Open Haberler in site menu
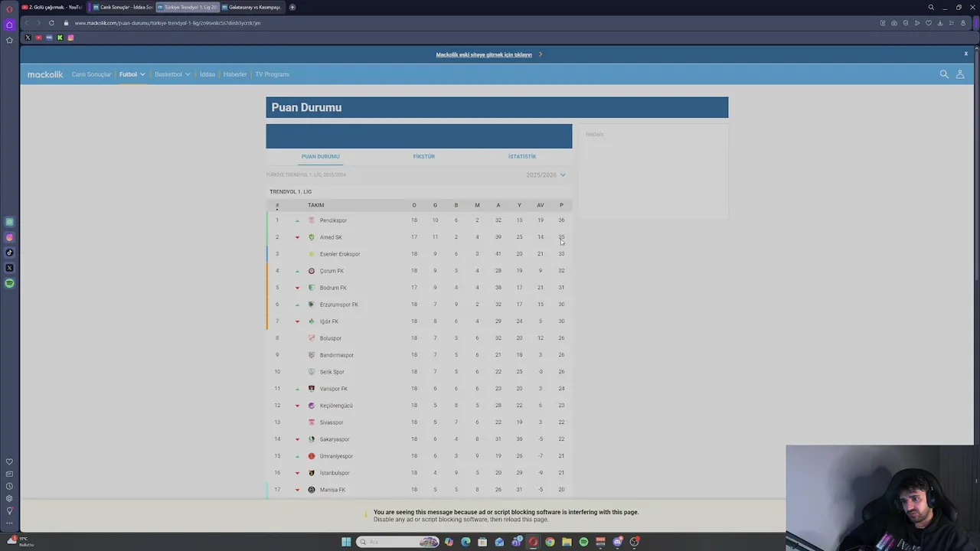The image size is (980, 551). click(235, 74)
